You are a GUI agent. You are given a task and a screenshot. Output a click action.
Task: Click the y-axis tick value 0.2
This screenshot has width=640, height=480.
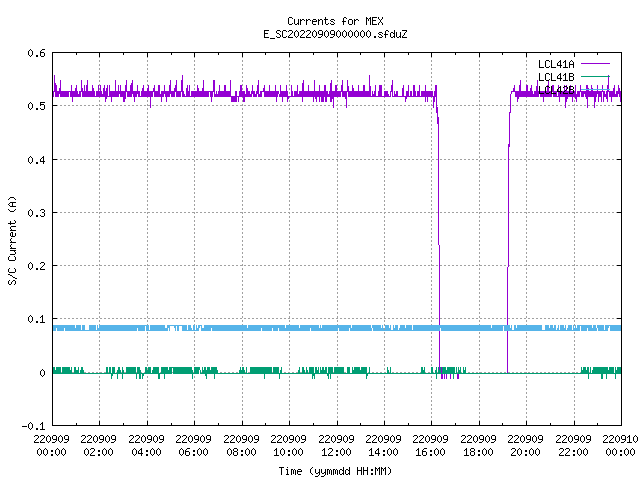pyautogui.click(x=36, y=266)
